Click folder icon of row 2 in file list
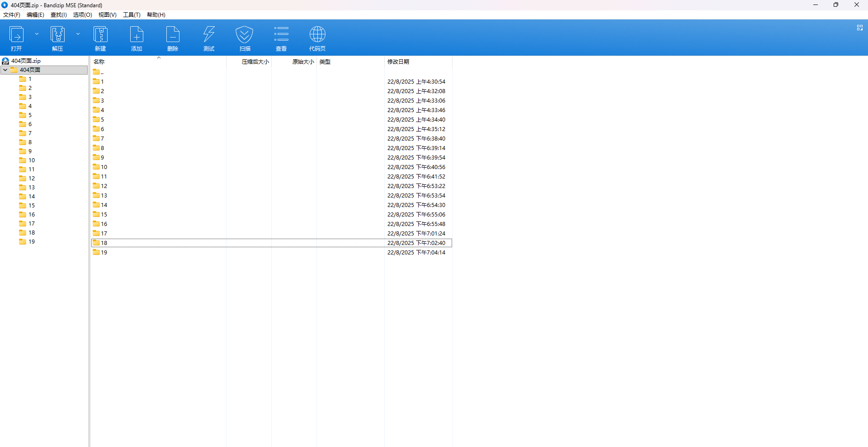This screenshot has height=447, width=868. pos(96,91)
